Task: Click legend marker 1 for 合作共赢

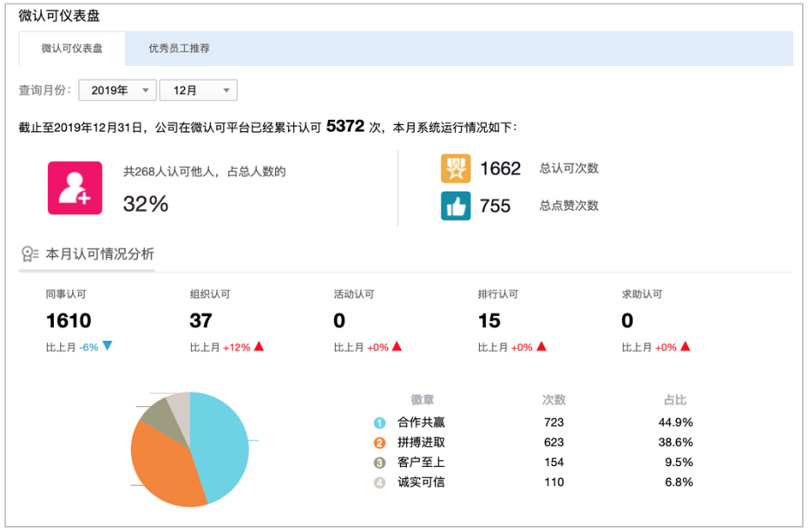Action: [380, 424]
